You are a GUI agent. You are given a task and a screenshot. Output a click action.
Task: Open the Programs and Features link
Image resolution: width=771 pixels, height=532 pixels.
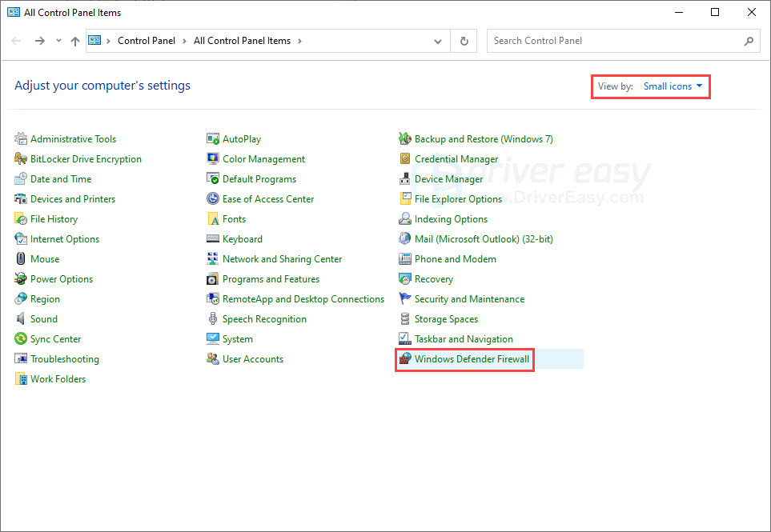tap(271, 279)
